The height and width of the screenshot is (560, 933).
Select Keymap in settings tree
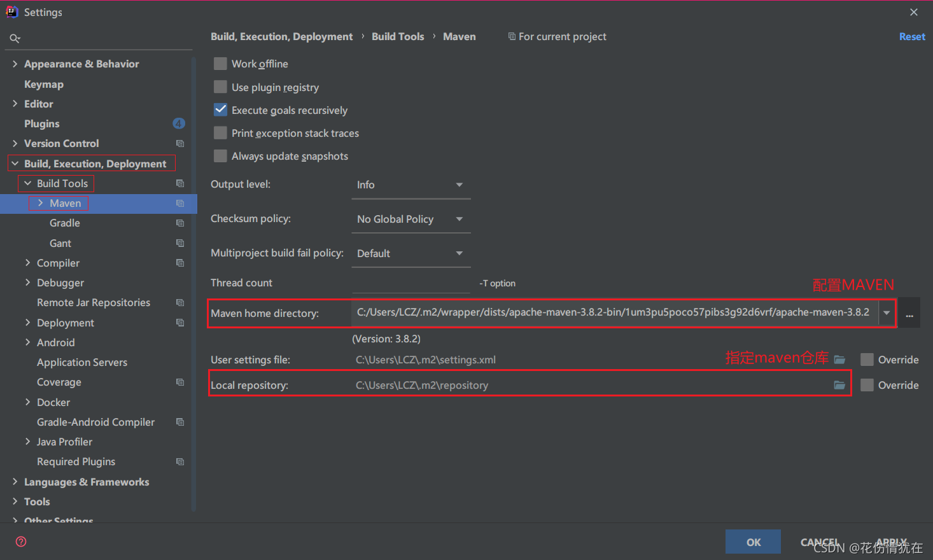point(44,84)
